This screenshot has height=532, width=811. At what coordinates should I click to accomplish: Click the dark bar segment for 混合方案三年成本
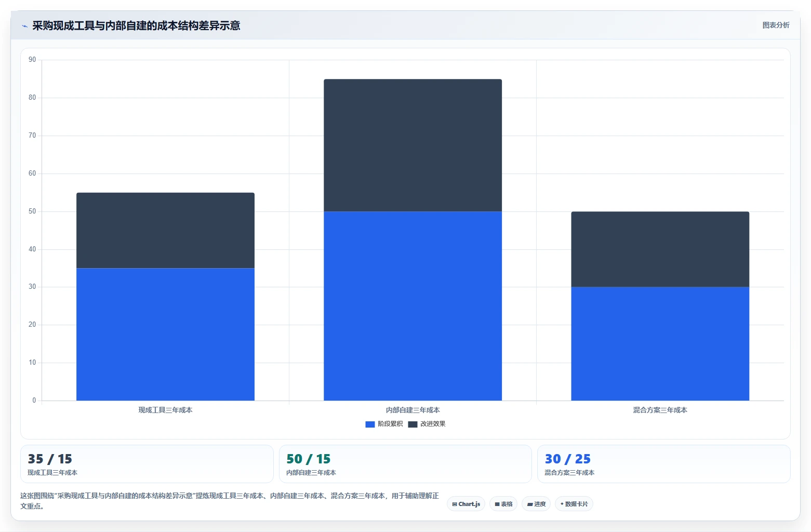click(x=660, y=249)
